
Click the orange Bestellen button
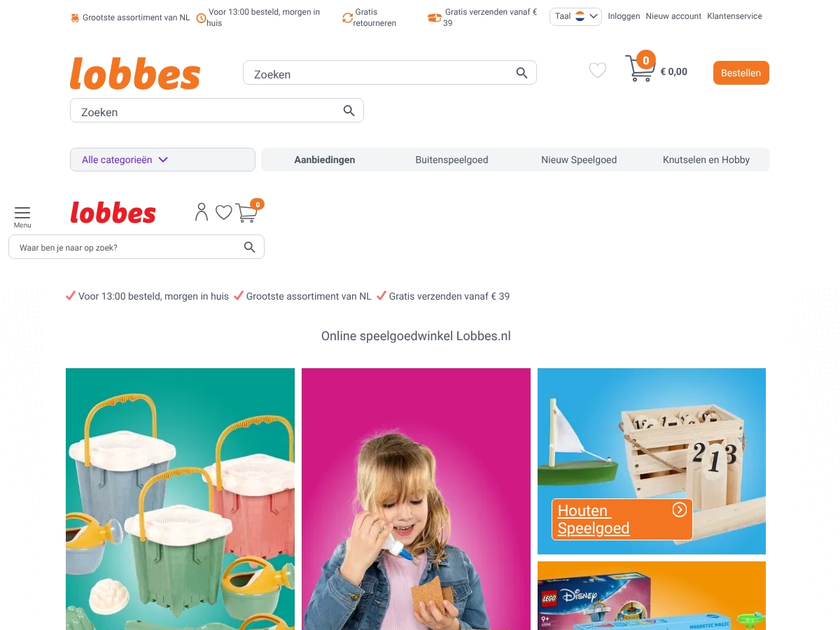tap(741, 73)
